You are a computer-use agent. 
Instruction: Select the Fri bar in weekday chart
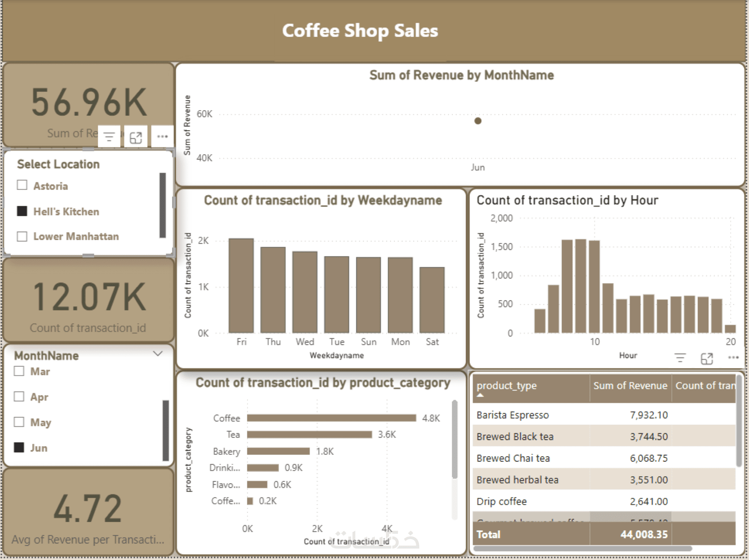pos(241,285)
